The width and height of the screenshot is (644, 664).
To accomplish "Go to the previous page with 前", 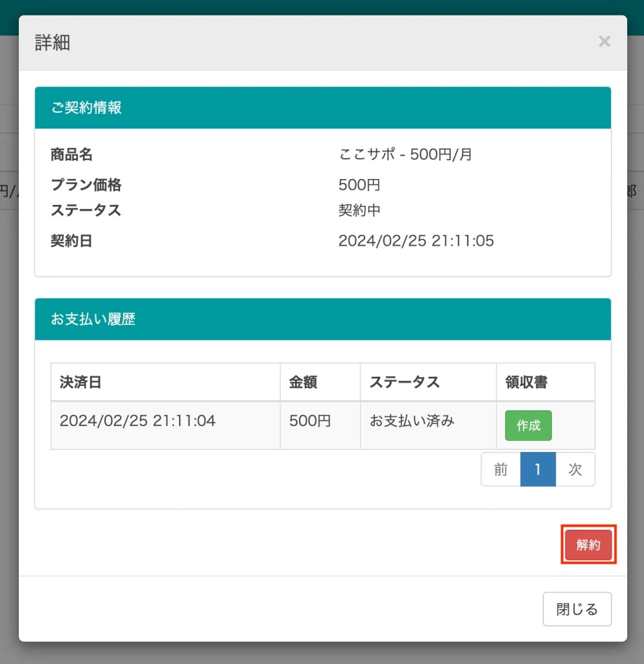I will tap(501, 469).
